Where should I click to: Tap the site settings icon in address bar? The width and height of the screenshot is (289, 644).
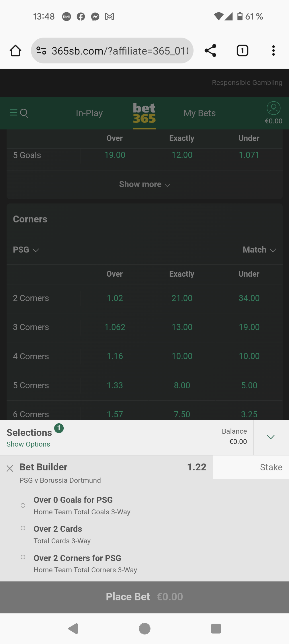coord(41,51)
